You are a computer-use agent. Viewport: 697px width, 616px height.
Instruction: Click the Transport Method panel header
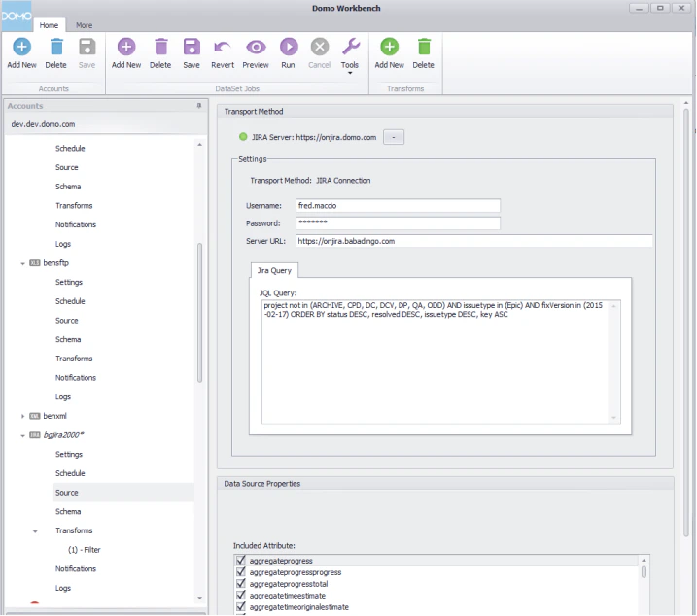[x=445, y=111]
